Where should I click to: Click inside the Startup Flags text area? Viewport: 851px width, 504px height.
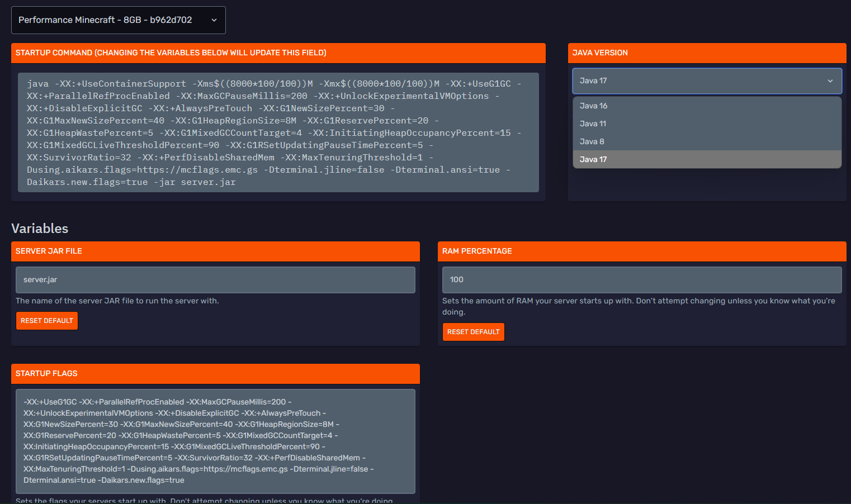coord(215,441)
